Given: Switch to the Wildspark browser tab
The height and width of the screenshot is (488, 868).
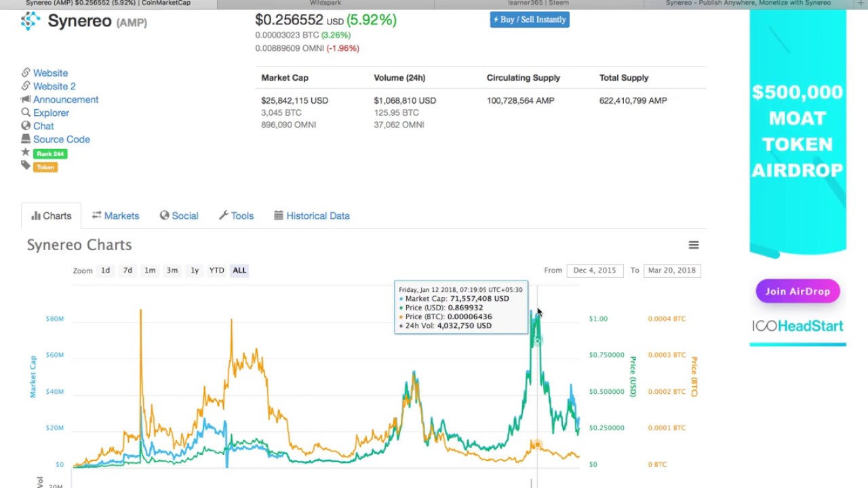Looking at the screenshot, I should (x=325, y=3).
